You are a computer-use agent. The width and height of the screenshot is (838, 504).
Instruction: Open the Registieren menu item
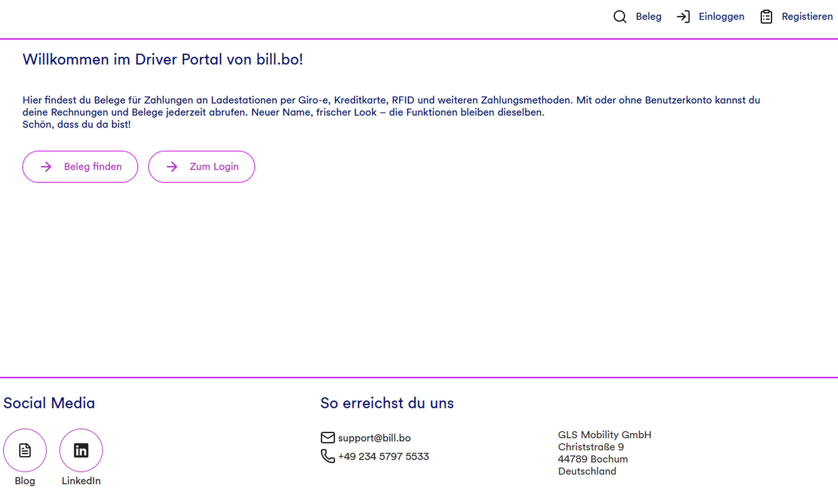point(807,17)
